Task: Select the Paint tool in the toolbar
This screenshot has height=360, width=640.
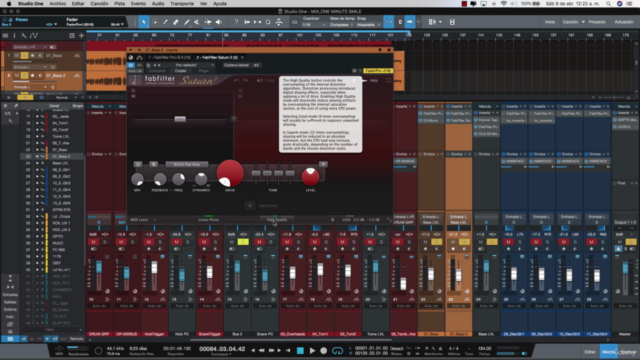Action: [187, 22]
